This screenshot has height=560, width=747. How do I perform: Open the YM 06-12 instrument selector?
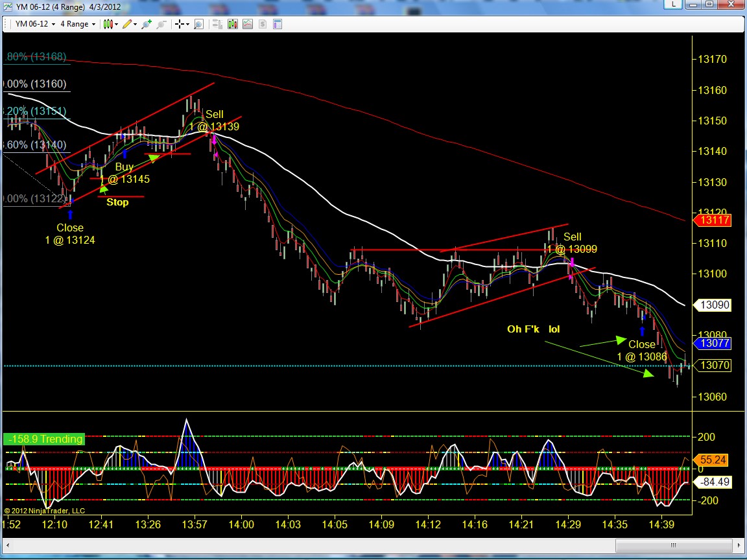(x=35, y=24)
